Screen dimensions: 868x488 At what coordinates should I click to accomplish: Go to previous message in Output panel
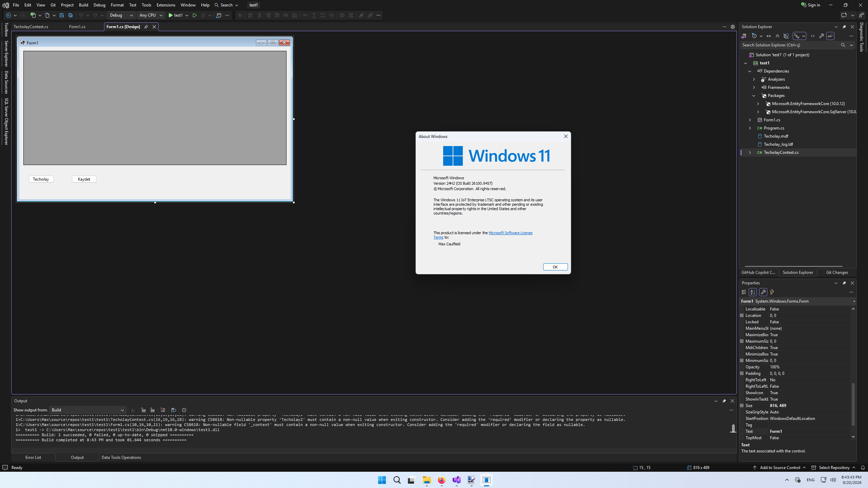143,410
